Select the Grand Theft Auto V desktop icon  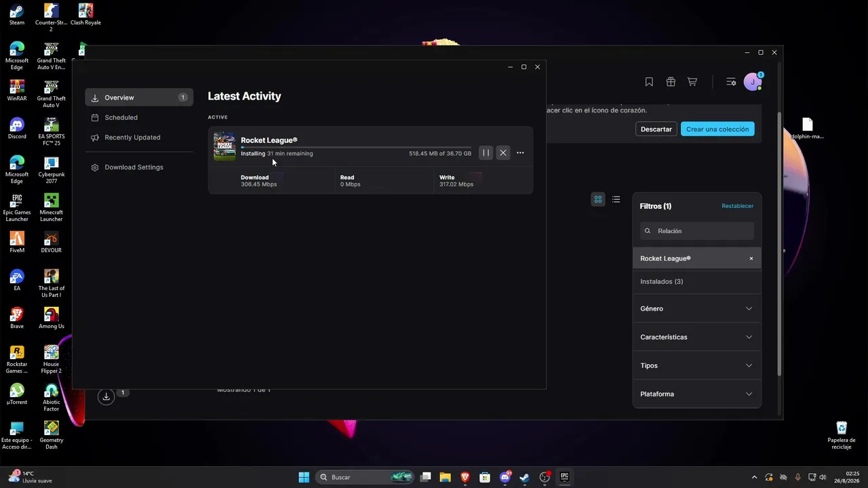pyautogui.click(x=52, y=94)
